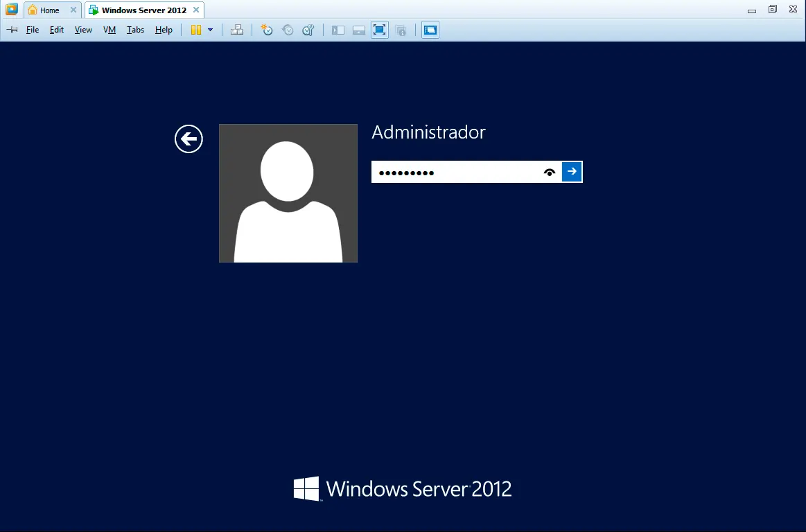Image resolution: width=806 pixels, height=532 pixels.
Task: Revert VM to previous snapshot
Action: click(x=288, y=30)
